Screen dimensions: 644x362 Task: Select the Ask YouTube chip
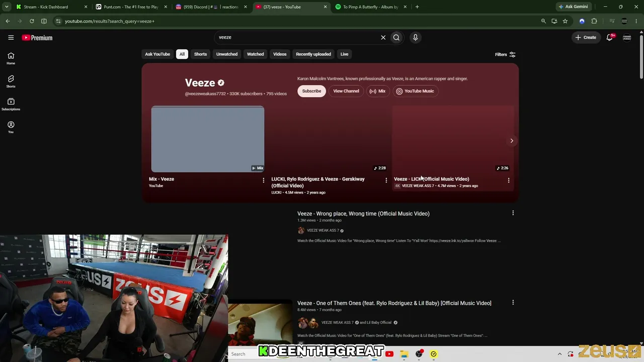(157, 54)
